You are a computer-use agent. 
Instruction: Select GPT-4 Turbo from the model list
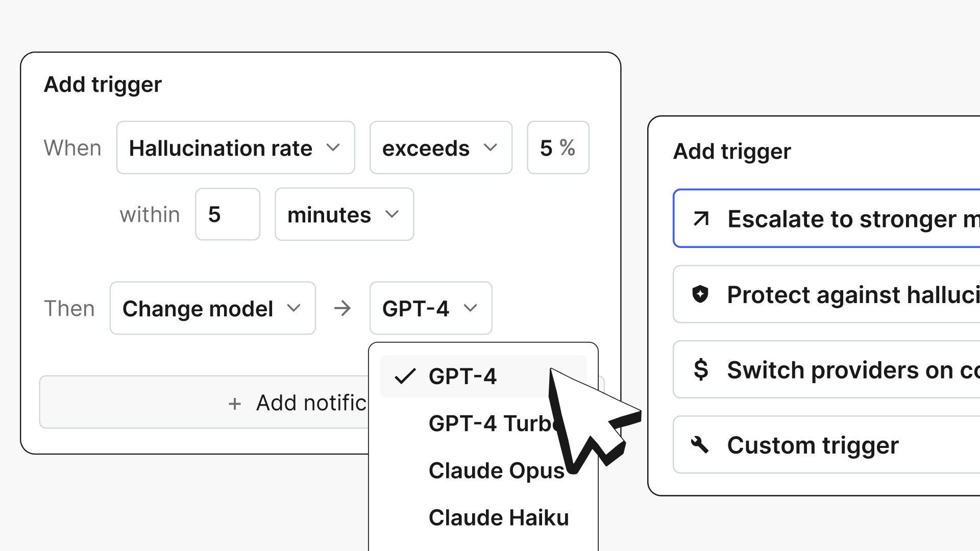point(483,423)
